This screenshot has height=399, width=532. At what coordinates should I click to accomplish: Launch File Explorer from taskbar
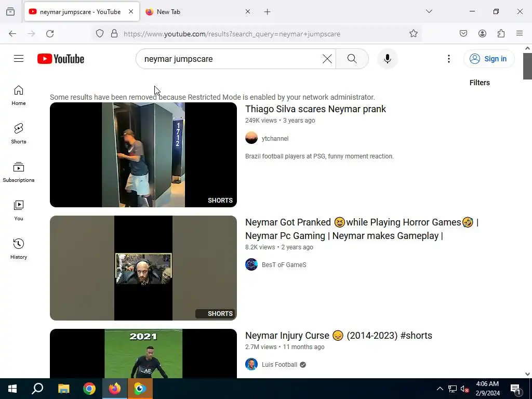(63, 389)
